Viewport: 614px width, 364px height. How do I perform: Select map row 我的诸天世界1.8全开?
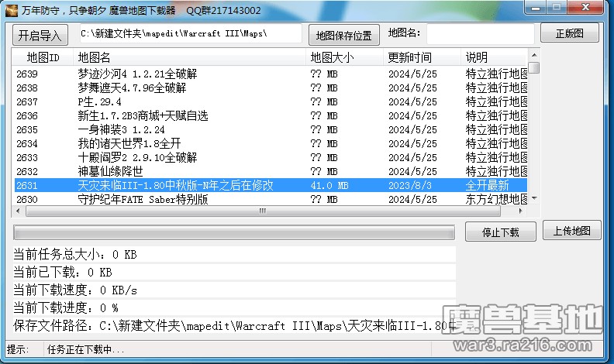pyautogui.click(x=271, y=144)
